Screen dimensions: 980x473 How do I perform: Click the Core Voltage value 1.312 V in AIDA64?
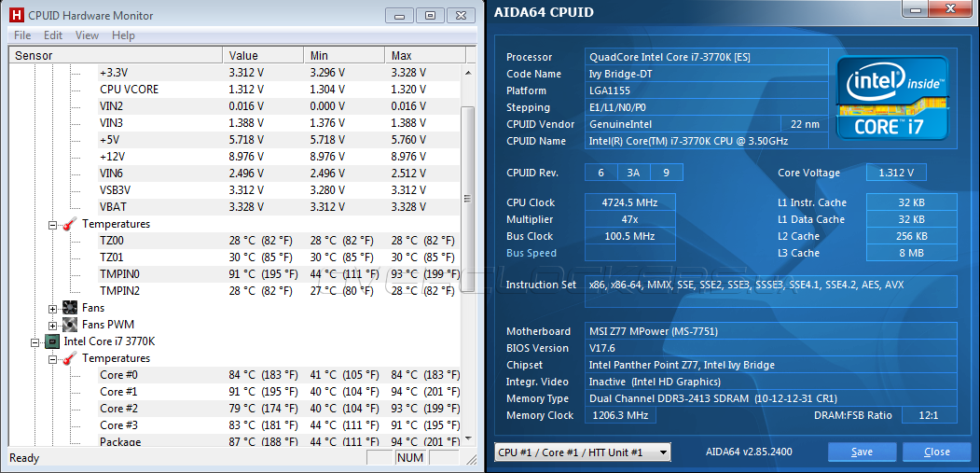point(896,173)
